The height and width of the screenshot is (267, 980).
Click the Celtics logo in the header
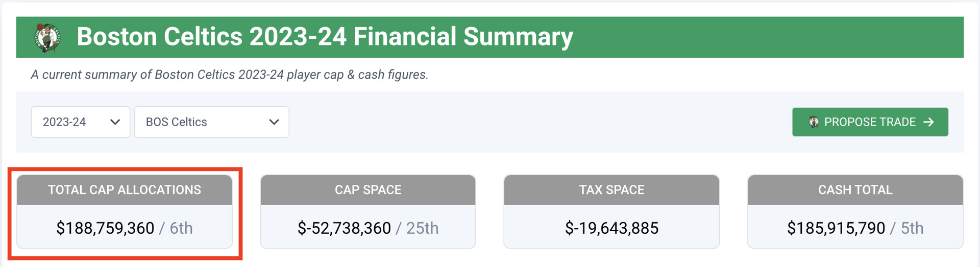[47, 37]
